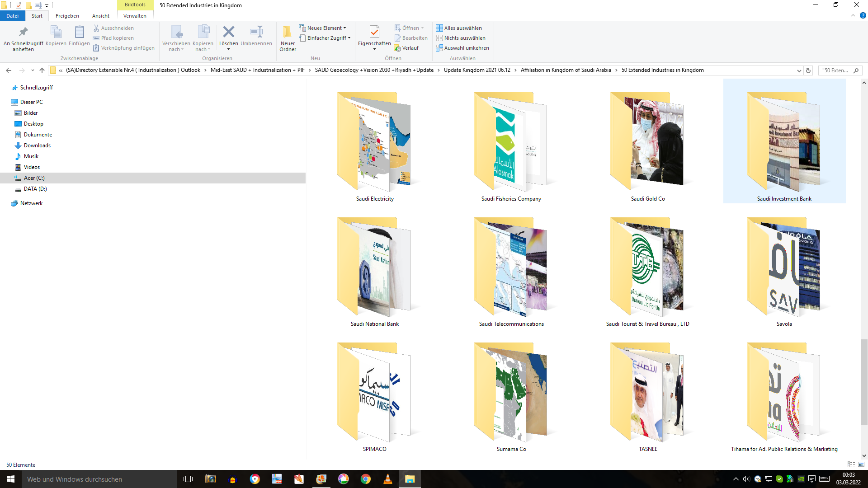This screenshot has height=488, width=868.
Task: Open the Öffnen dropdown in ribbon
Action: [409, 28]
